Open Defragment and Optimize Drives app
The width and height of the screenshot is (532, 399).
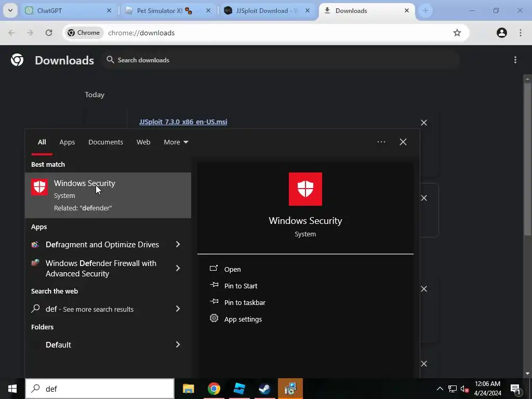102,244
